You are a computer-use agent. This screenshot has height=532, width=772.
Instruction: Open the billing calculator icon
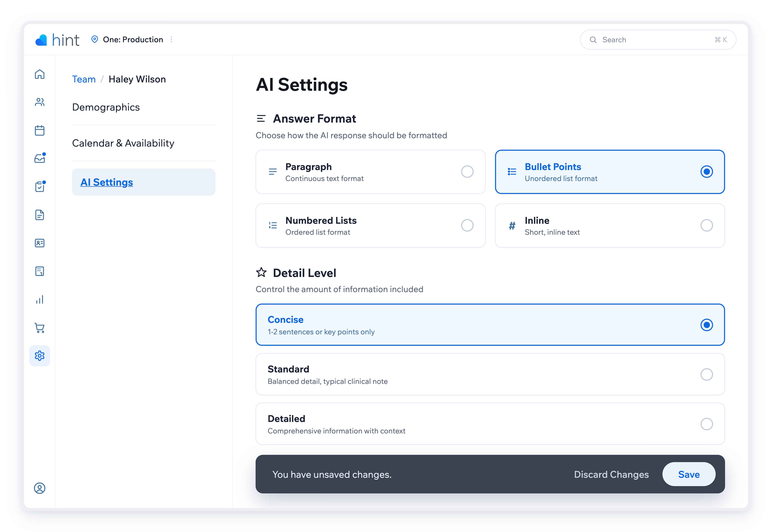pos(40,271)
